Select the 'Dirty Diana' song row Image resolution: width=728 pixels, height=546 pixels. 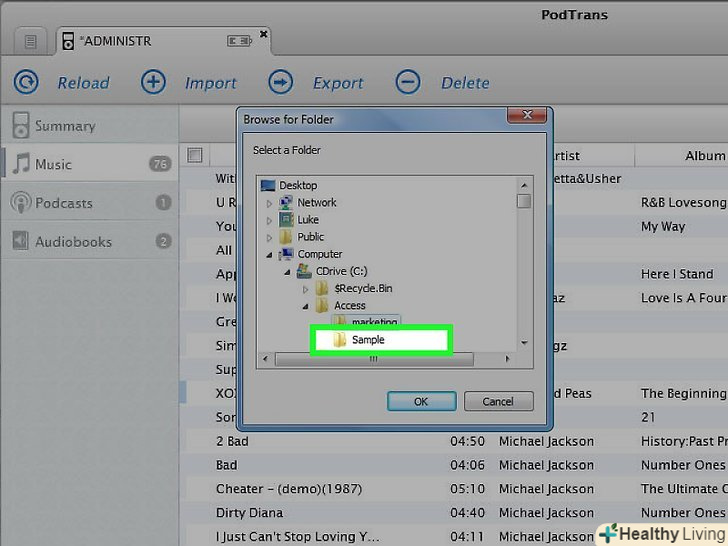(x=454, y=513)
